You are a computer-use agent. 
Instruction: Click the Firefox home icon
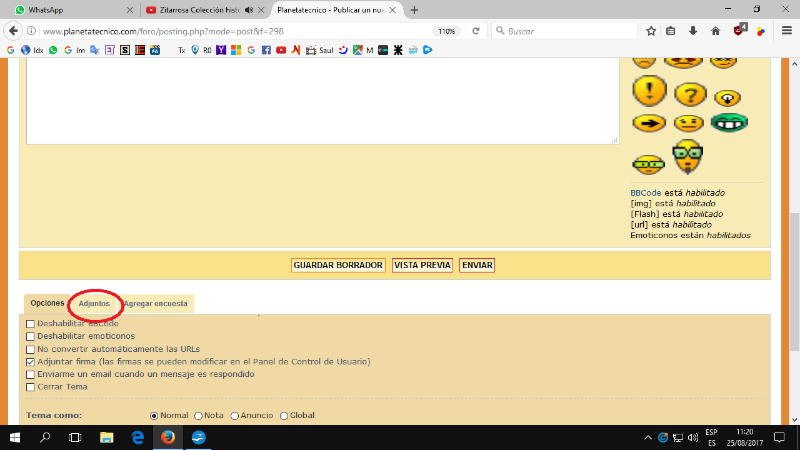pyautogui.click(x=715, y=31)
